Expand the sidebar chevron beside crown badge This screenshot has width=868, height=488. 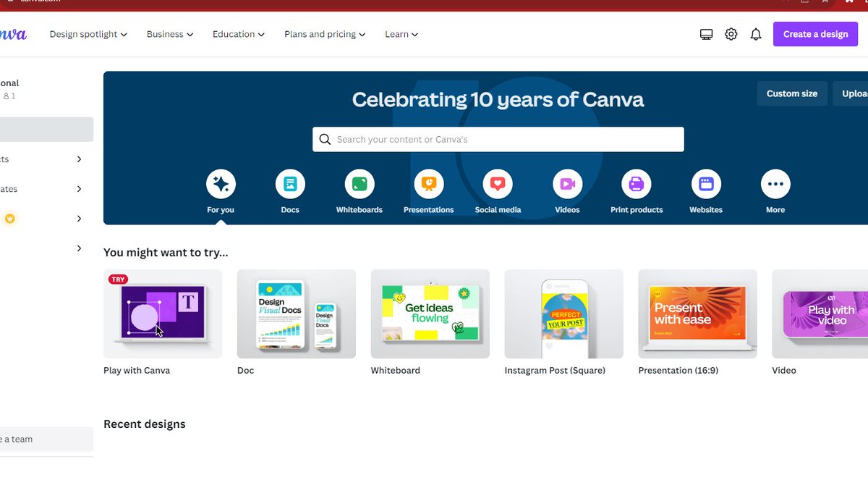click(80, 219)
